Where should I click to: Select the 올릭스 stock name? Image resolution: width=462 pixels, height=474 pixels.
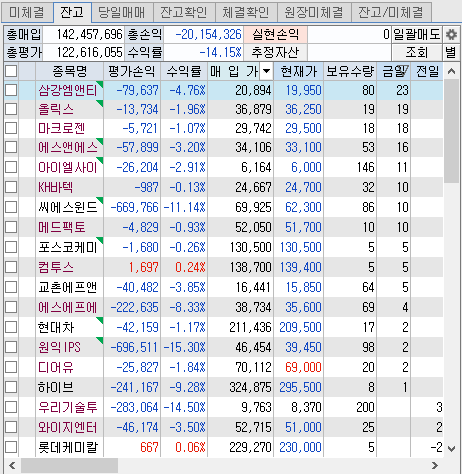56,109
